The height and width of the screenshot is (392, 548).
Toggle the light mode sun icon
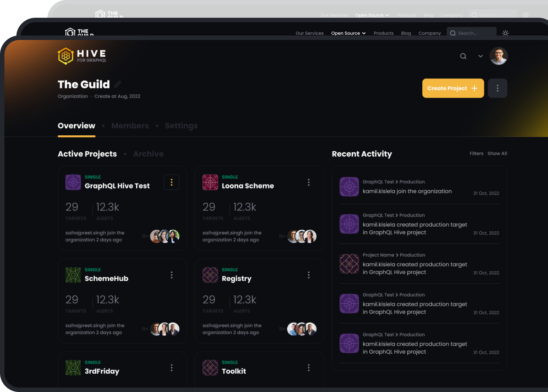pyautogui.click(x=505, y=33)
